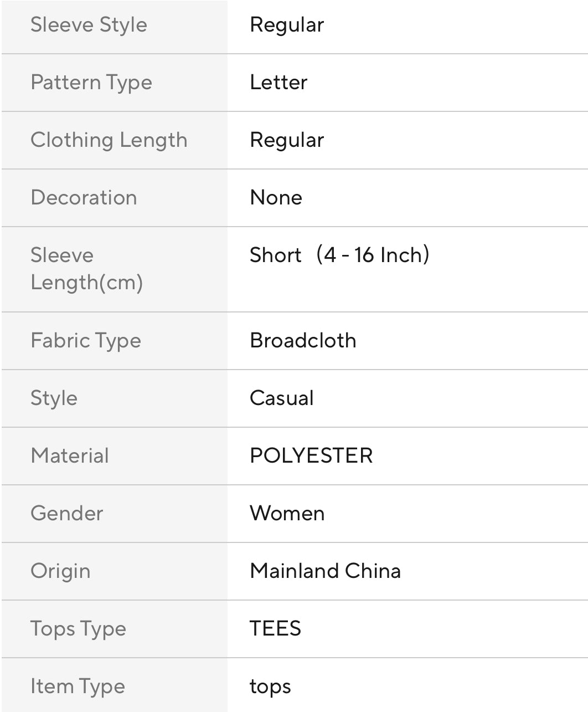Select the "Letter" pattern type value
This screenshot has height=712, width=588.
(278, 83)
